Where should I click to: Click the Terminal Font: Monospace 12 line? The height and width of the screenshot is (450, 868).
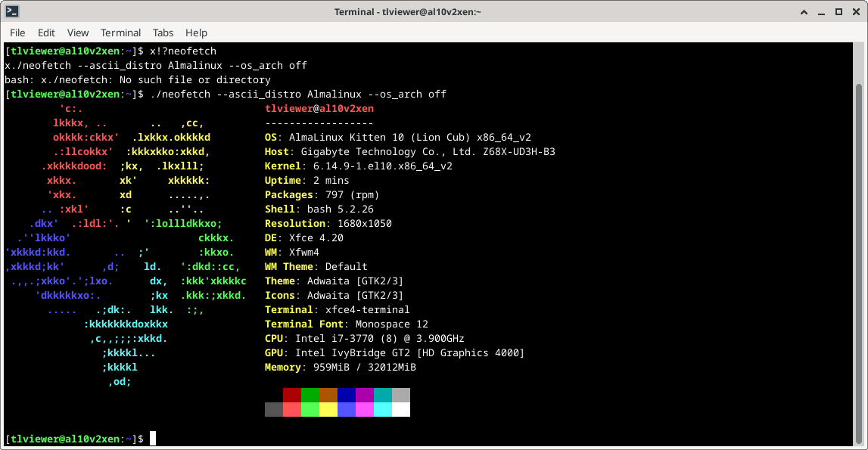click(346, 324)
